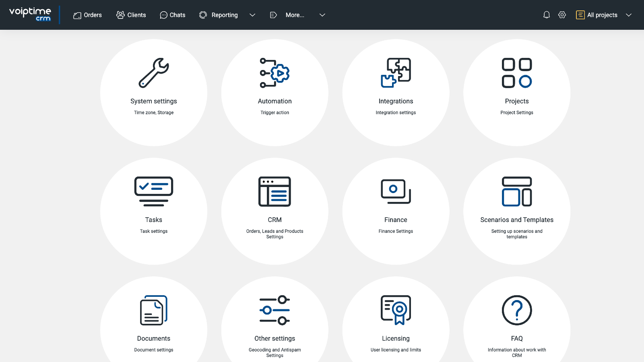Image resolution: width=644 pixels, height=362 pixels.
Task: Open the FAQ question mark icon
Action: tap(517, 310)
